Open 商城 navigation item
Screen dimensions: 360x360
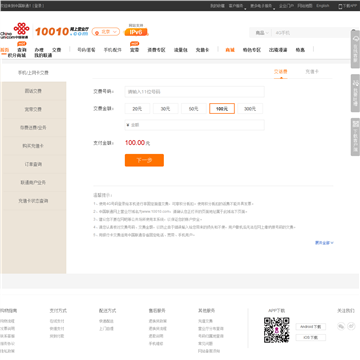(230, 50)
